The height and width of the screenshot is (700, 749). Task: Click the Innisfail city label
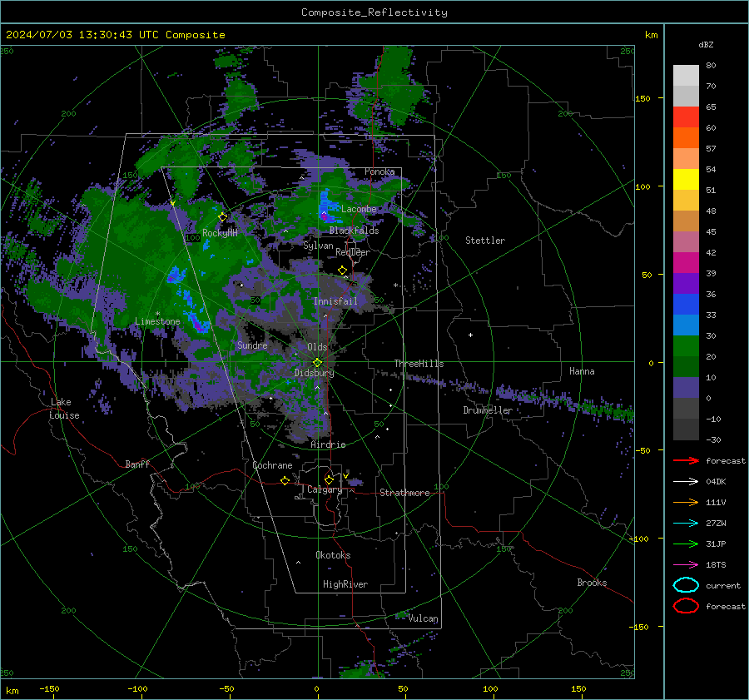tap(335, 301)
